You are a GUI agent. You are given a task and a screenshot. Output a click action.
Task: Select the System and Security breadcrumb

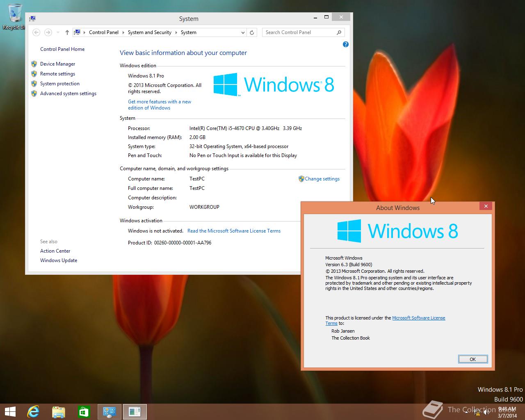(x=149, y=32)
